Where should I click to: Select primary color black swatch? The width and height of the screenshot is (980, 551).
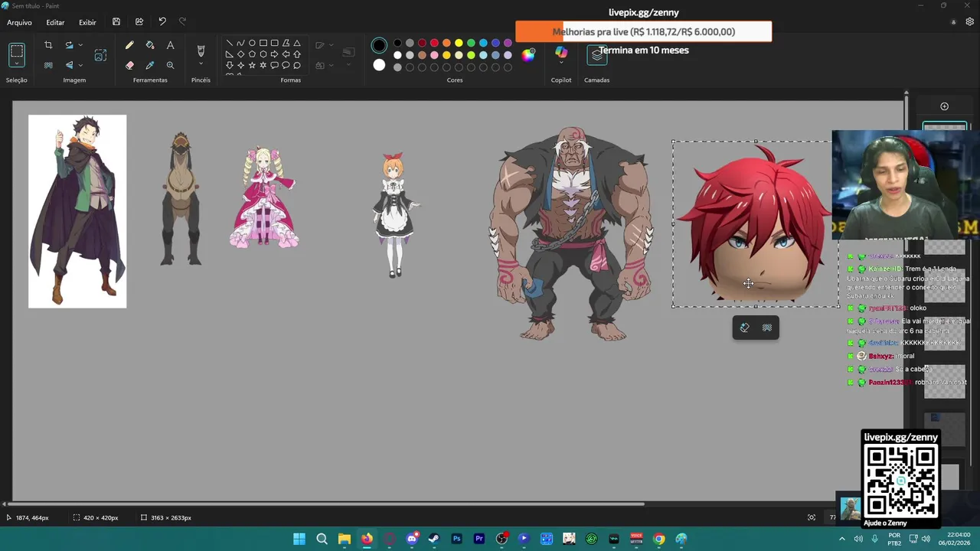pyautogui.click(x=379, y=45)
